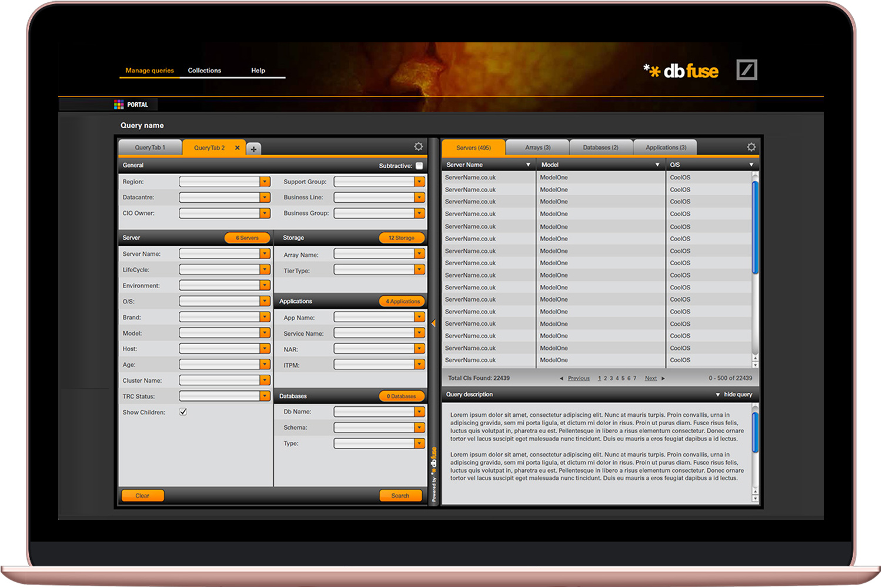The width and height of the screenshot is (882, 588).
Task: Collapse the panel via hide query
Action: [734, 395]
